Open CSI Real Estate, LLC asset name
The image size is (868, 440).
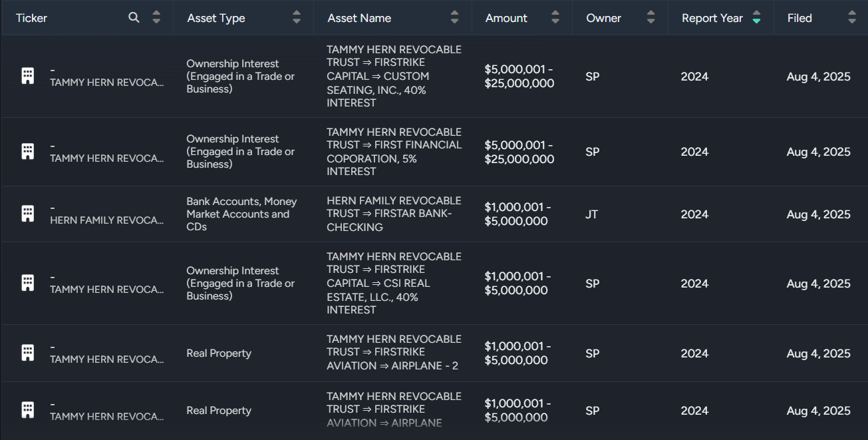click(x=394, y=283)
